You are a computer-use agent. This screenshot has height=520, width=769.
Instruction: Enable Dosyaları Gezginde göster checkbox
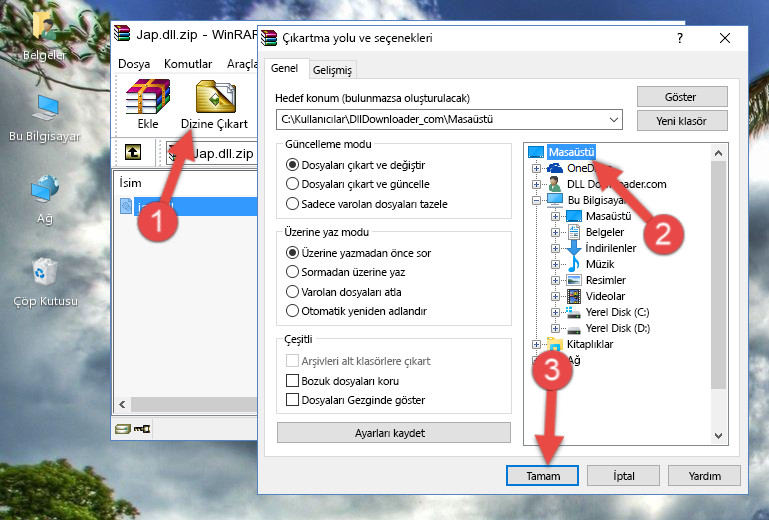[x=292, y=400]
